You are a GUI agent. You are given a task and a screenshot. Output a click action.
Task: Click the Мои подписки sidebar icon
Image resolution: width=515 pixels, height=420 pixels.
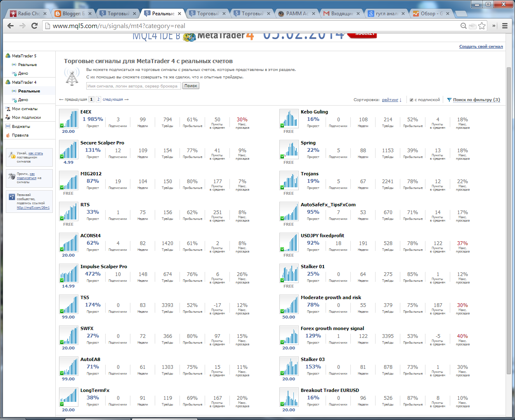(8, 118)
